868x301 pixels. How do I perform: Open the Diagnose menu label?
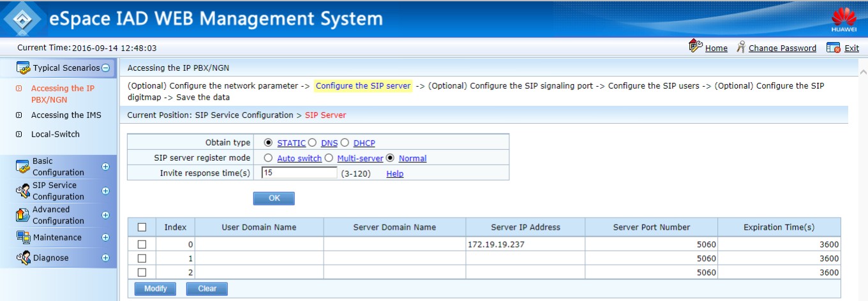50,258
